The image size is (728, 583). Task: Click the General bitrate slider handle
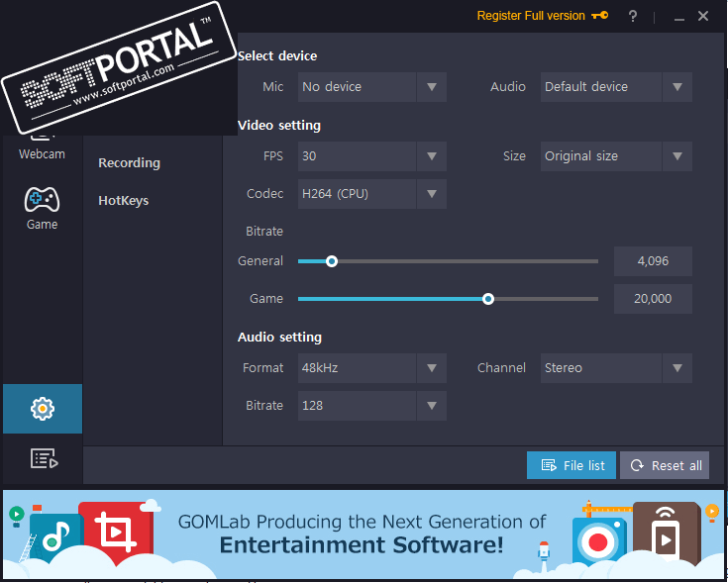(x=332, y=261)
